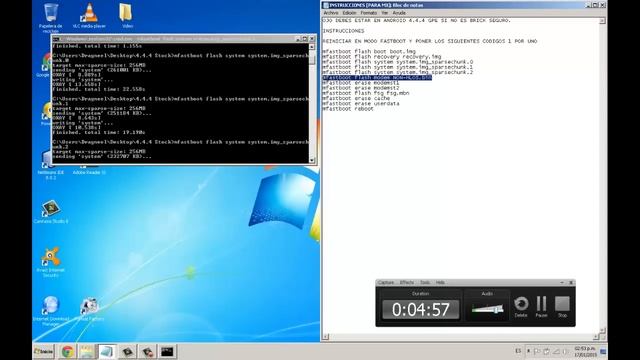Open the Notepad title bar system icon

(x=326, y=5)
